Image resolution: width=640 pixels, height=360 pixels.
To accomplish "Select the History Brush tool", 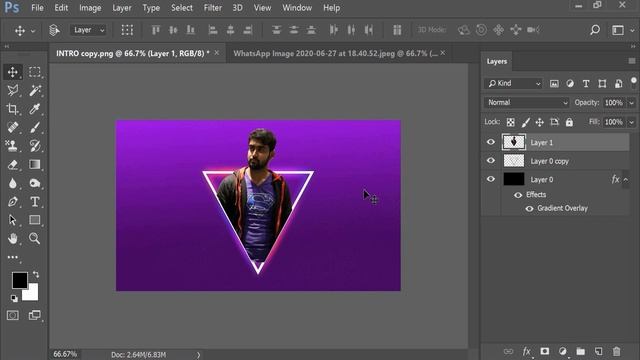I will tap(35, 146).
